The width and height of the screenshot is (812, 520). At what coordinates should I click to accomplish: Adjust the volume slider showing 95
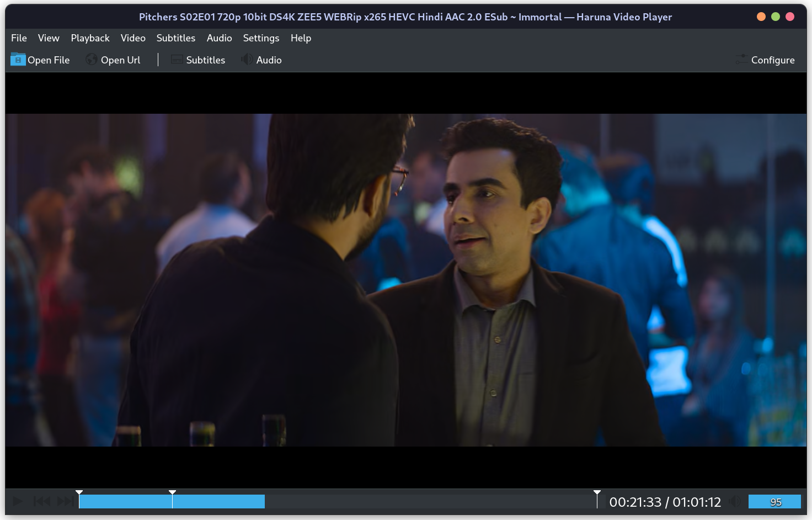pos(775,501)
